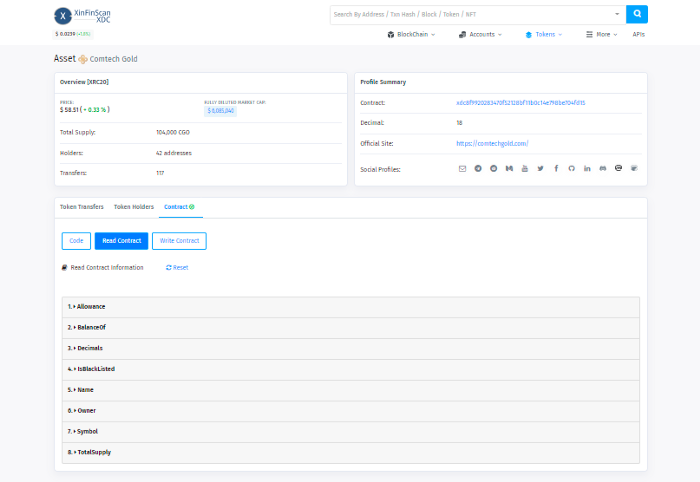Open the Discord social profile icon
This screenshot has height=482, width=700.
pyautogui.click(x=602, y=168)
